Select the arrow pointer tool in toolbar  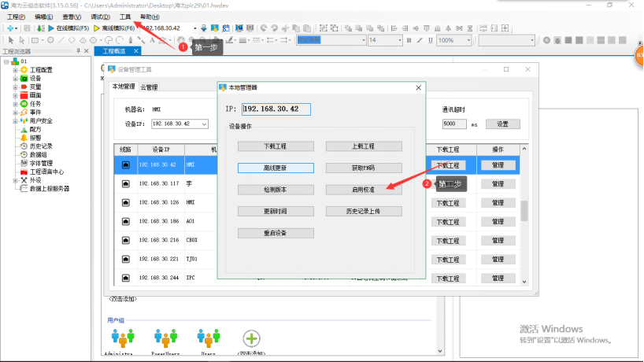(x=11, y=40)
